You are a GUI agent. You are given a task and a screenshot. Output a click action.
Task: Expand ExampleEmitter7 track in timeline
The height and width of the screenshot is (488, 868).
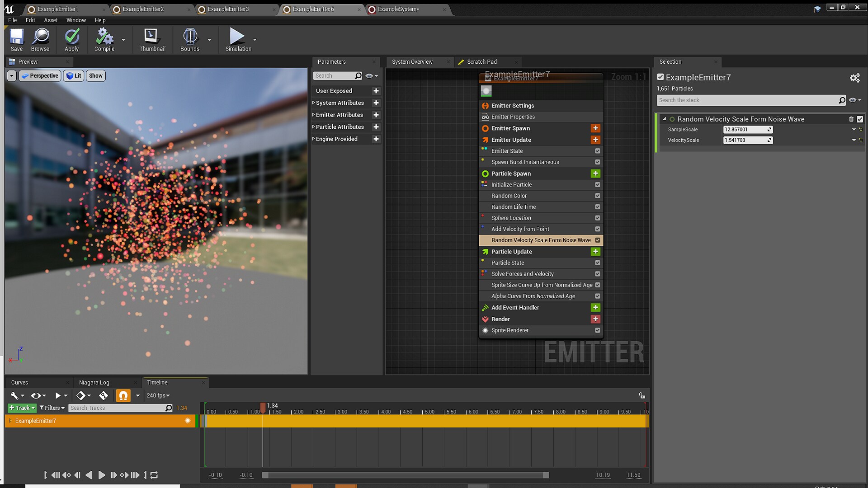(10, 421)
